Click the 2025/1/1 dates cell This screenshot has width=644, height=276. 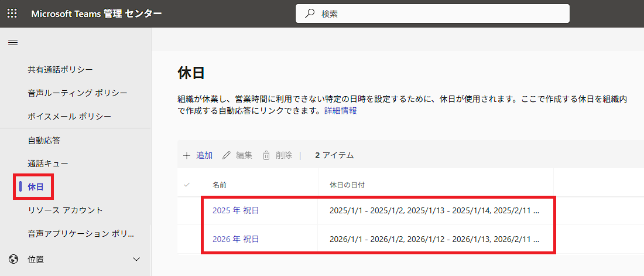coord(434,210)
